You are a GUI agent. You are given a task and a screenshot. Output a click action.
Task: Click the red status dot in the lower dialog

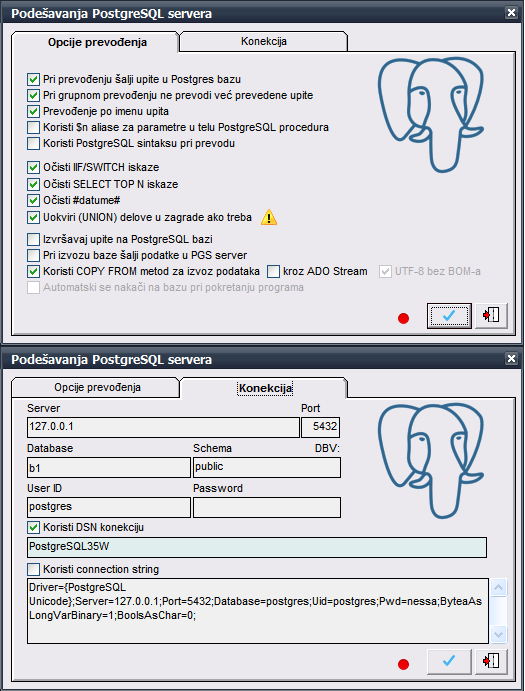click(x=403, y=664)
